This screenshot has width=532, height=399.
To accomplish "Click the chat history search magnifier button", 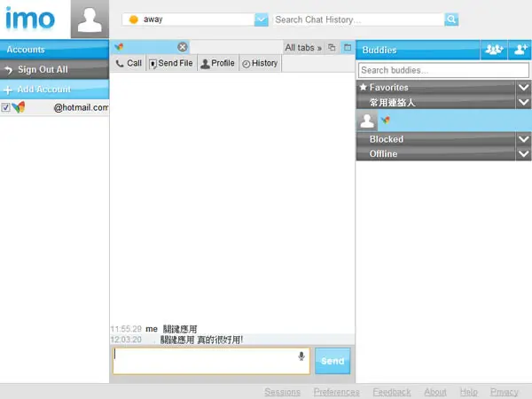I will (x=451, y=20).
